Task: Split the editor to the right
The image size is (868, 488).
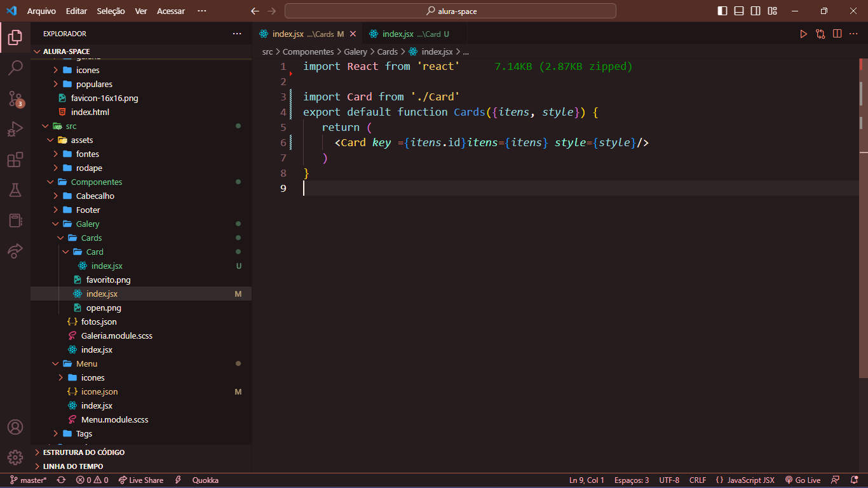Action: (837, 34)
